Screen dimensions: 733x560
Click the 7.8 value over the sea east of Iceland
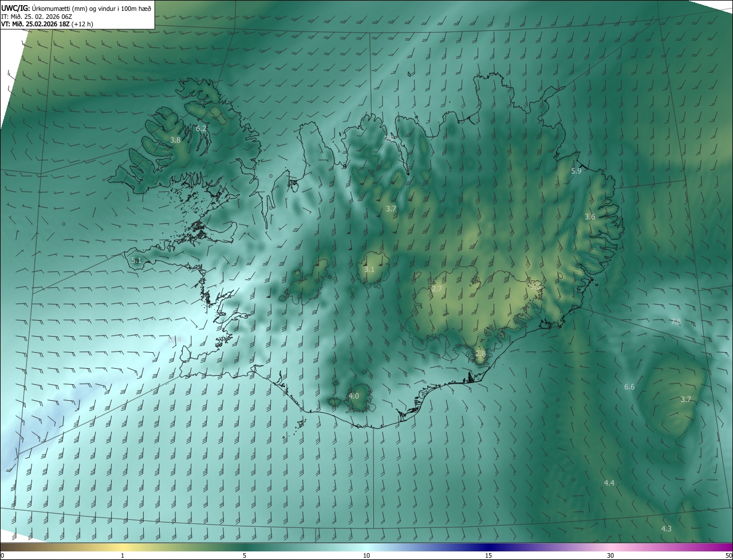pyautogui.click(x=676, y=322)
